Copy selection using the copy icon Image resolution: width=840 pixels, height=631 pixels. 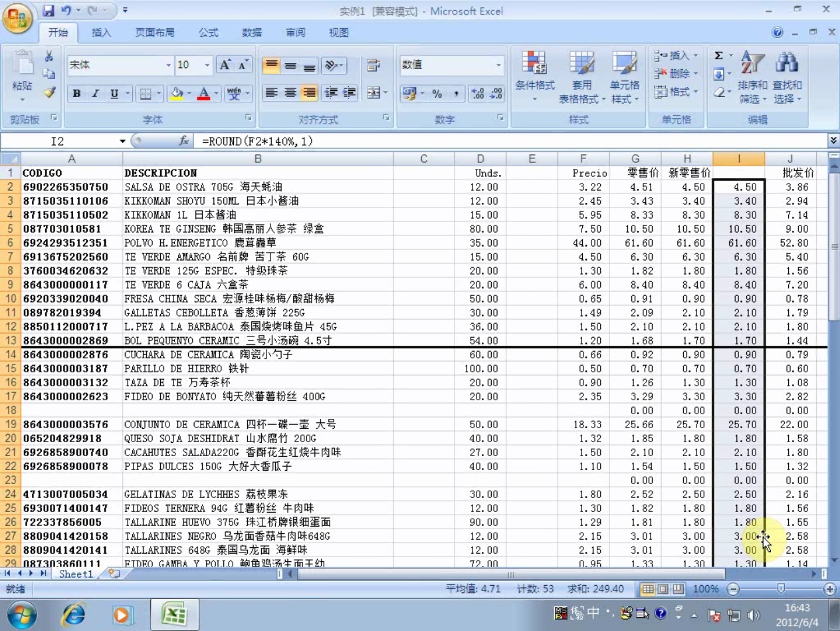[49, 74]
